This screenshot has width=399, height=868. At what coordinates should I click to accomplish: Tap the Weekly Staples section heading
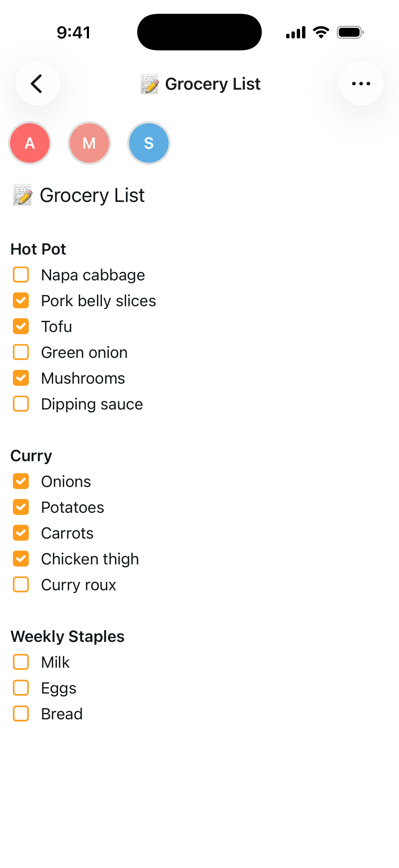click(x=68, y=637)
